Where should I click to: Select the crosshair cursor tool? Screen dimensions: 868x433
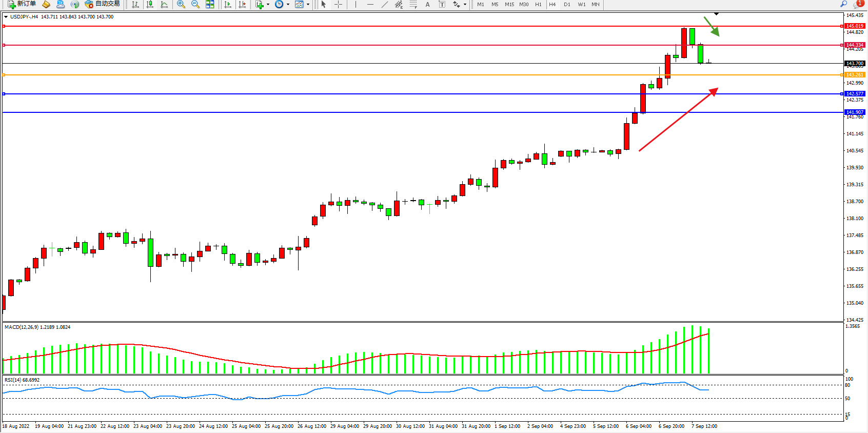pos(338,4)
